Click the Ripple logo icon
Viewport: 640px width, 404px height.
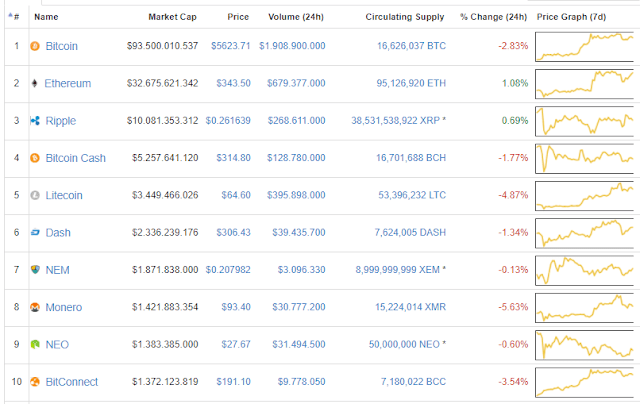point(35,121)
